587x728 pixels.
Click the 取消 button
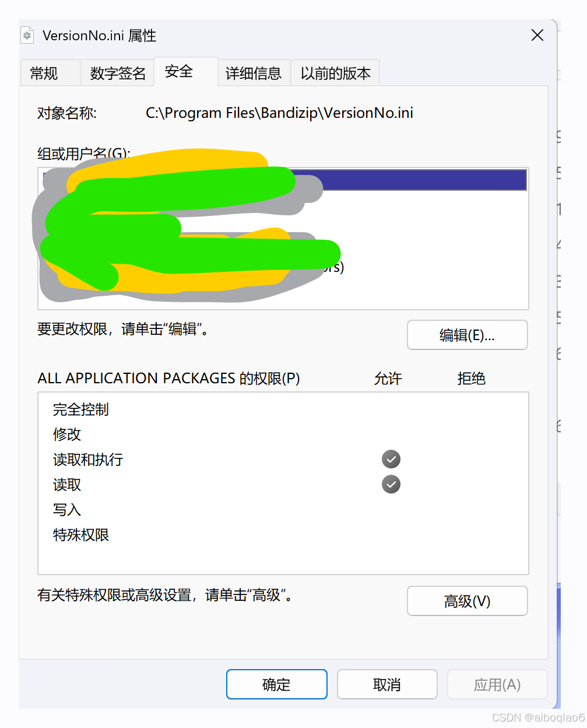click(x=387, y=684)
